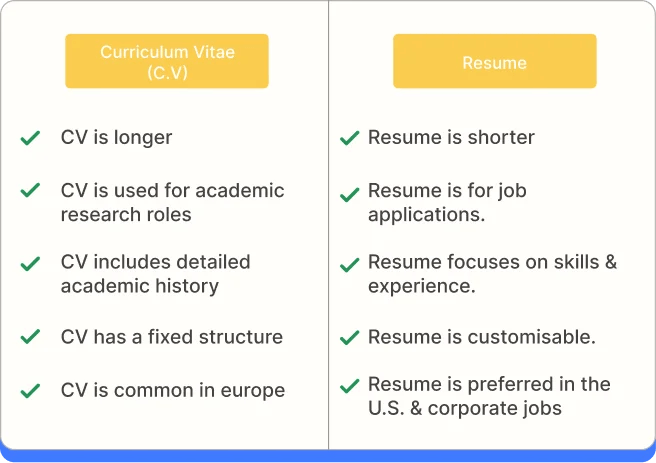The height and width of the screenshot is (463, 656).
Task: Click the text 'Resume is customisable.'
Action: click(x=482, y=337)
